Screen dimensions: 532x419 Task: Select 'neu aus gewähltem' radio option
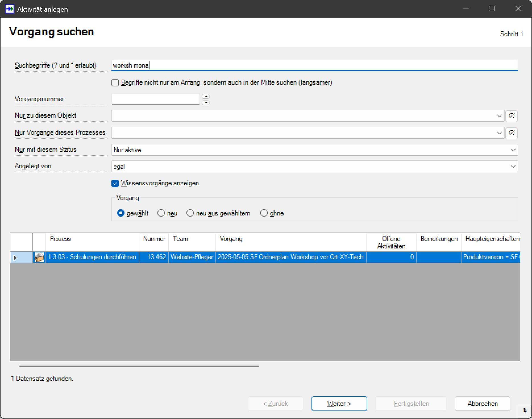tap(190, 213)
